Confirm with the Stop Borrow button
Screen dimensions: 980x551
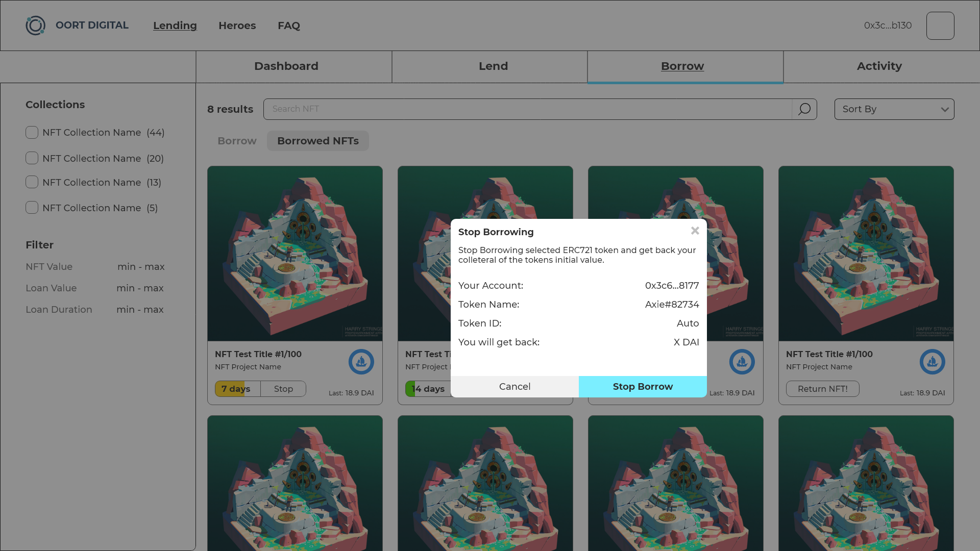643,387
